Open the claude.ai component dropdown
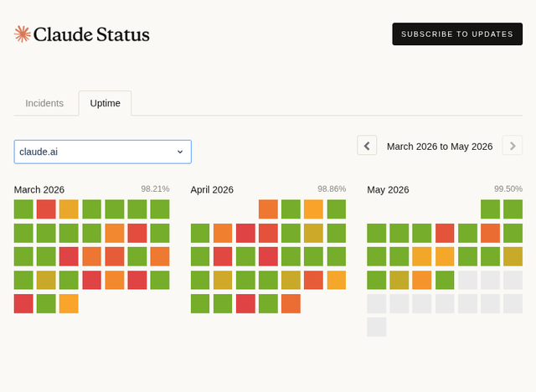The image size is (536, 392). (x=102, y=152)
